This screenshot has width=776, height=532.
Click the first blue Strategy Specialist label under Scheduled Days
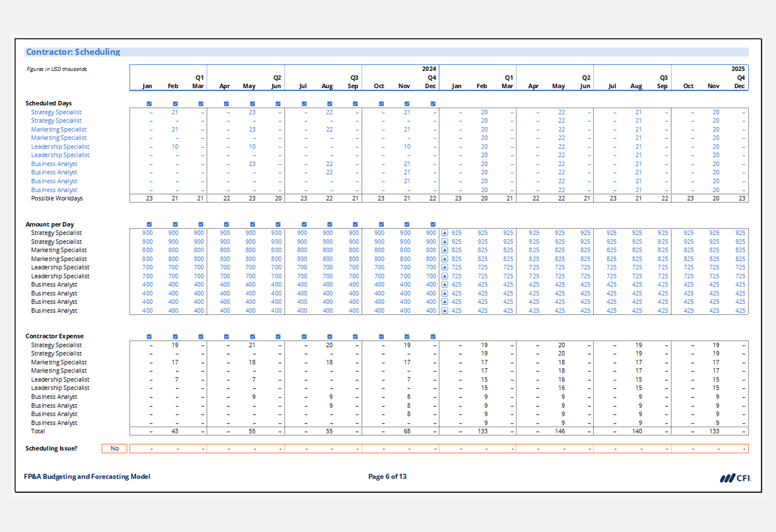pyautogui.click(x=56, y=112)
